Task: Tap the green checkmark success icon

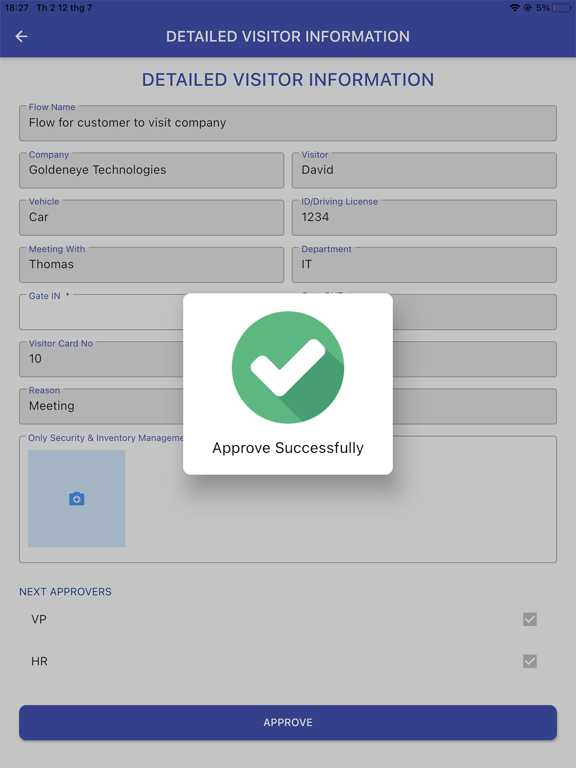Action: (288, 367)
